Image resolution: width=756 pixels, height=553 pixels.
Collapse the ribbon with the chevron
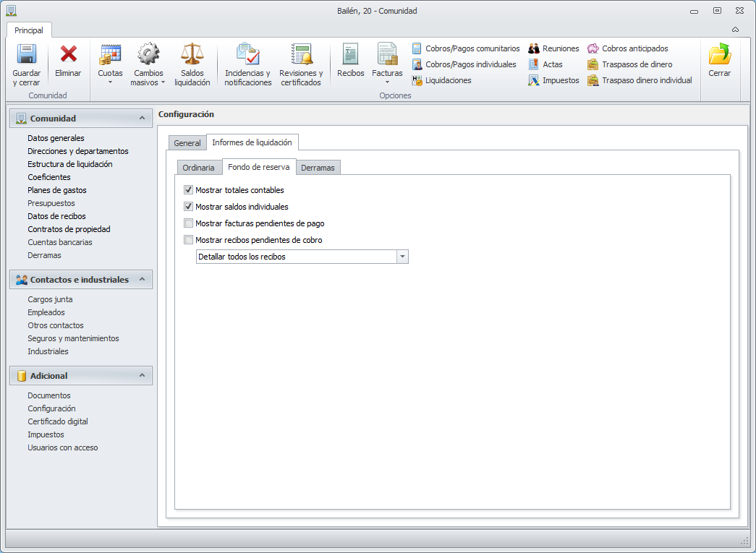735,30
